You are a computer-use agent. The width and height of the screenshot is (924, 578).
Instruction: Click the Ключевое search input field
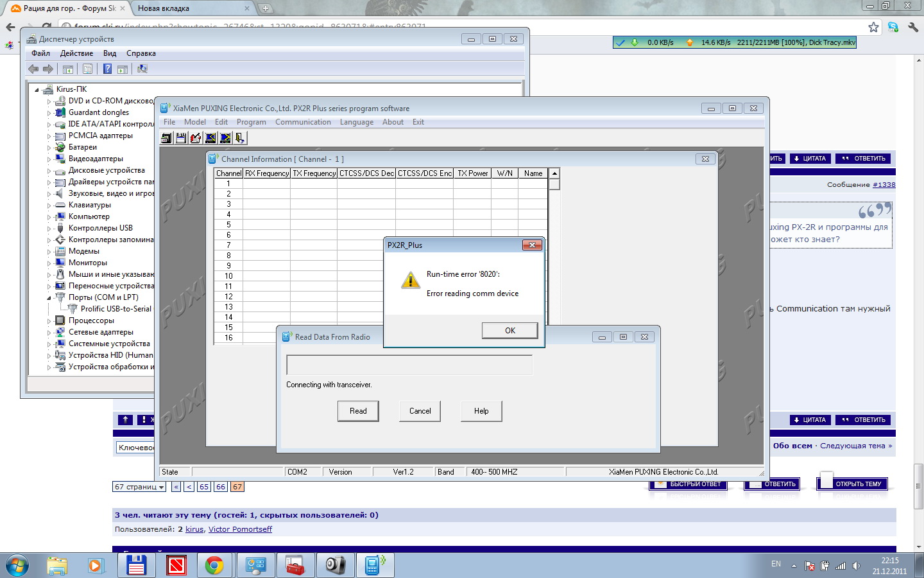point(136,448)
